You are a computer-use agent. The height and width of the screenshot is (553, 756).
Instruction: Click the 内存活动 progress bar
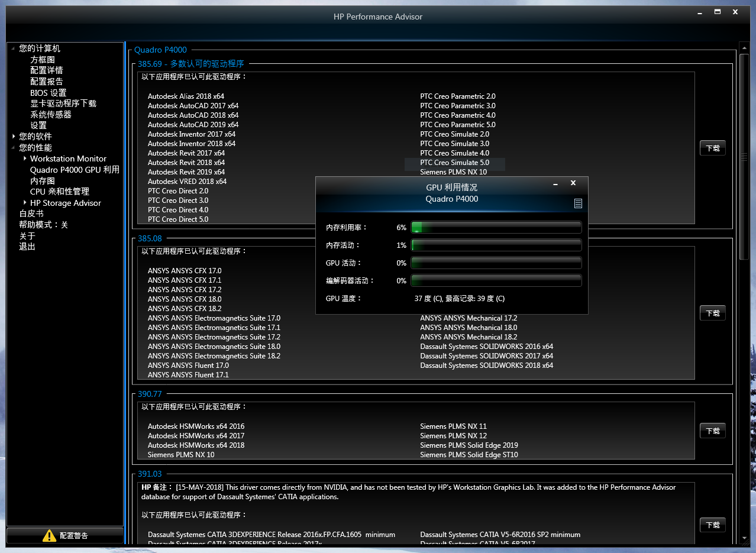(x=496, y=245)
